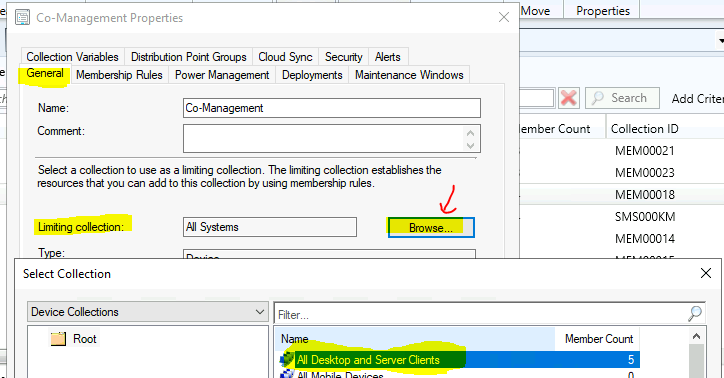Click Properties in the console ribbon
This screenshot has height=378, width=724.
click(x=603, y=11)
